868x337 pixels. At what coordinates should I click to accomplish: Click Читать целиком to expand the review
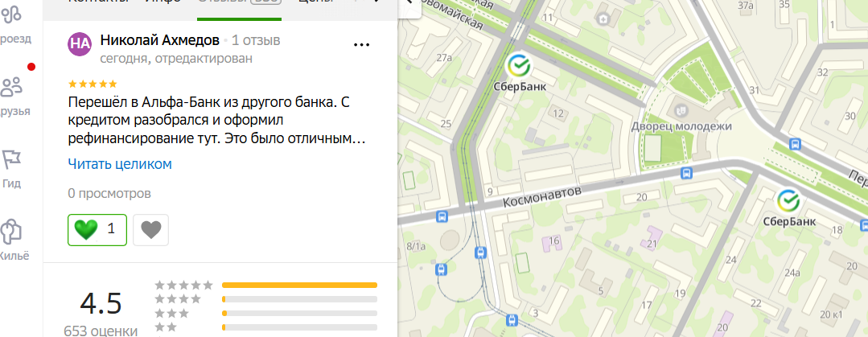tap(120, 164)
